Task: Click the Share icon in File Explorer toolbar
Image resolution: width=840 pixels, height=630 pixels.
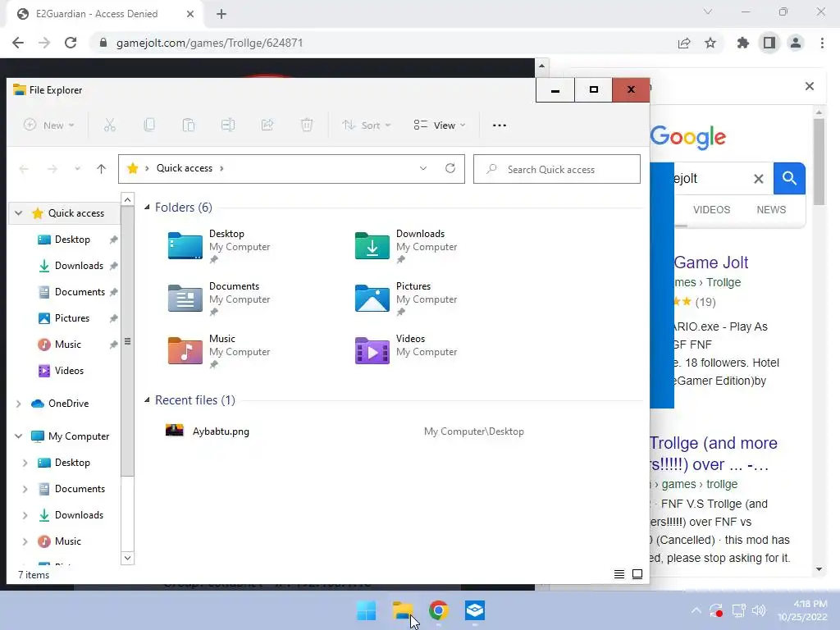Action: coord(267,126)
